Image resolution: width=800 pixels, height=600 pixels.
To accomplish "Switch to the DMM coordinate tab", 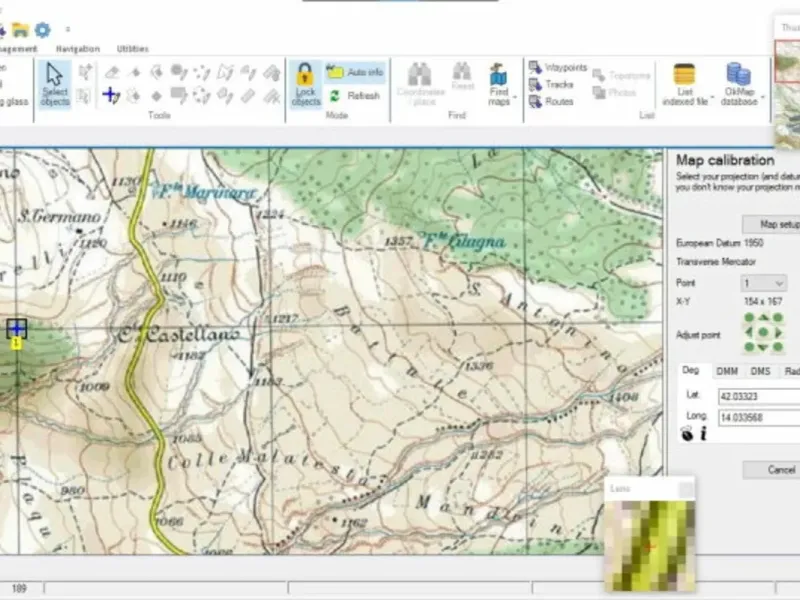I will pos(727,371).
